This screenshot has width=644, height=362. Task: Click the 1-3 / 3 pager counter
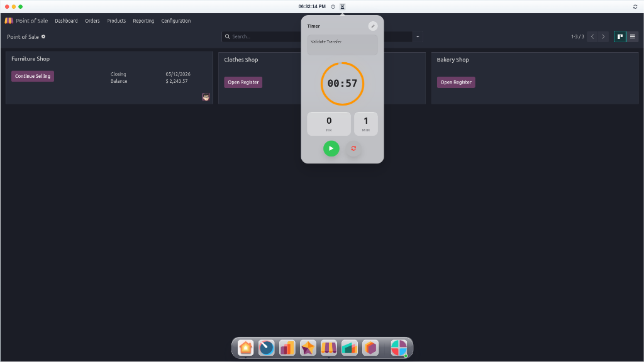[x=577, y=36]
